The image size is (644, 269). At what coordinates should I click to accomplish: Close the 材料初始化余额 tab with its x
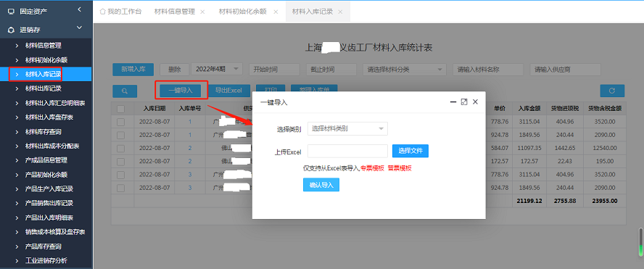point(276,12)
